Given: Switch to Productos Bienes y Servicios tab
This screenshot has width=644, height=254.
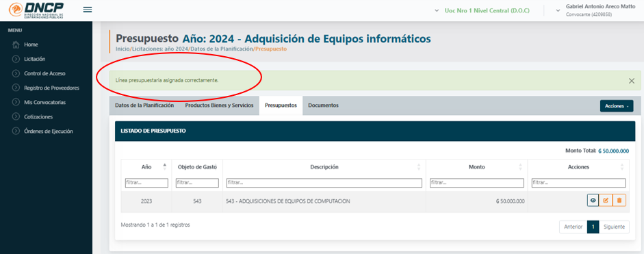Looking at the screenshot, I should tap(219, 105).
